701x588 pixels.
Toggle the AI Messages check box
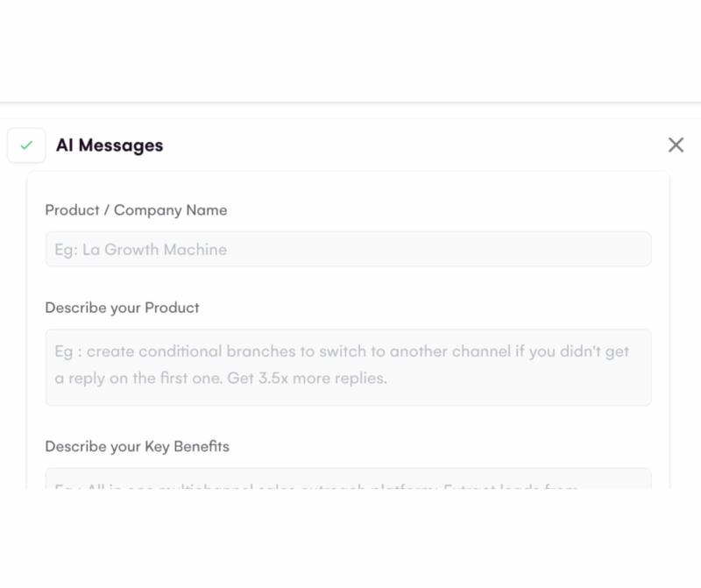click(x=26, y=145)
